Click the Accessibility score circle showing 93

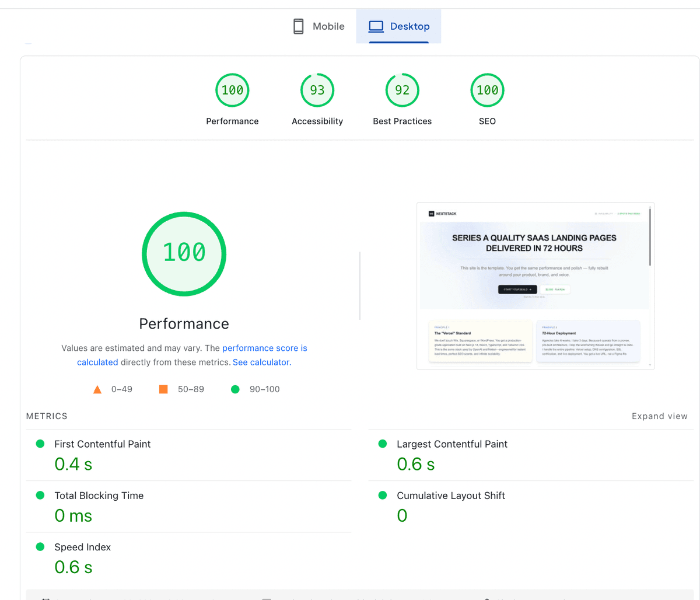click(317, 90)
